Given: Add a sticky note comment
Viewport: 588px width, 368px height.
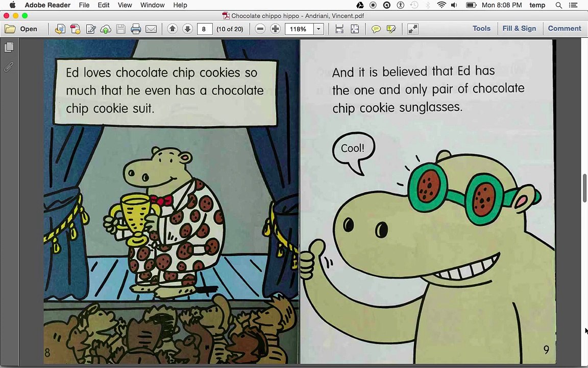Looking at the screenshot, I should (376, 29).
